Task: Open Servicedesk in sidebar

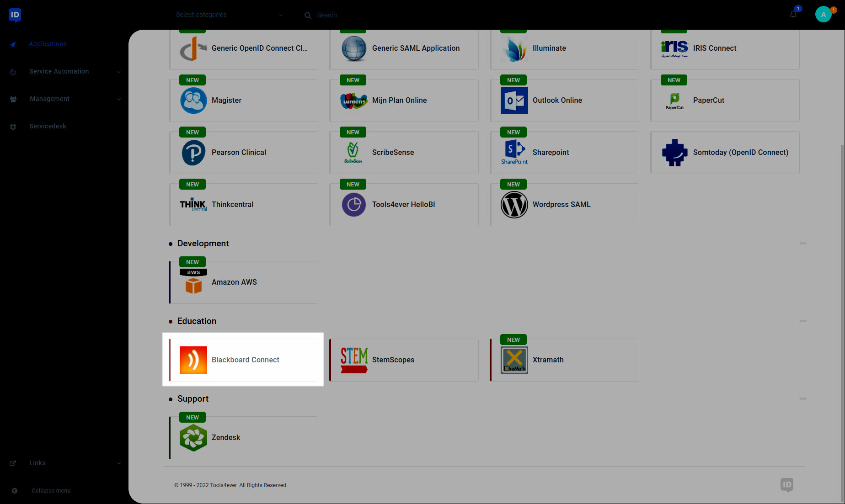Action: (x=48, y=126)
